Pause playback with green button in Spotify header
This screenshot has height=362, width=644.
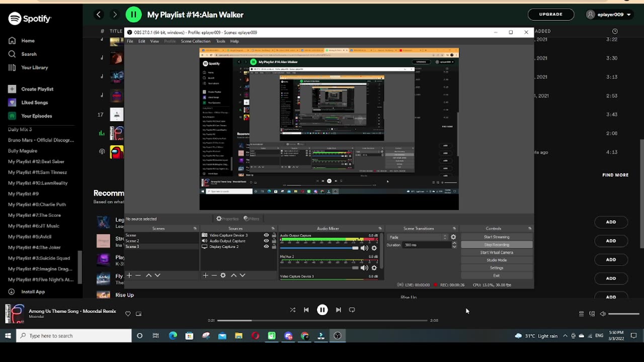(133, 15)
